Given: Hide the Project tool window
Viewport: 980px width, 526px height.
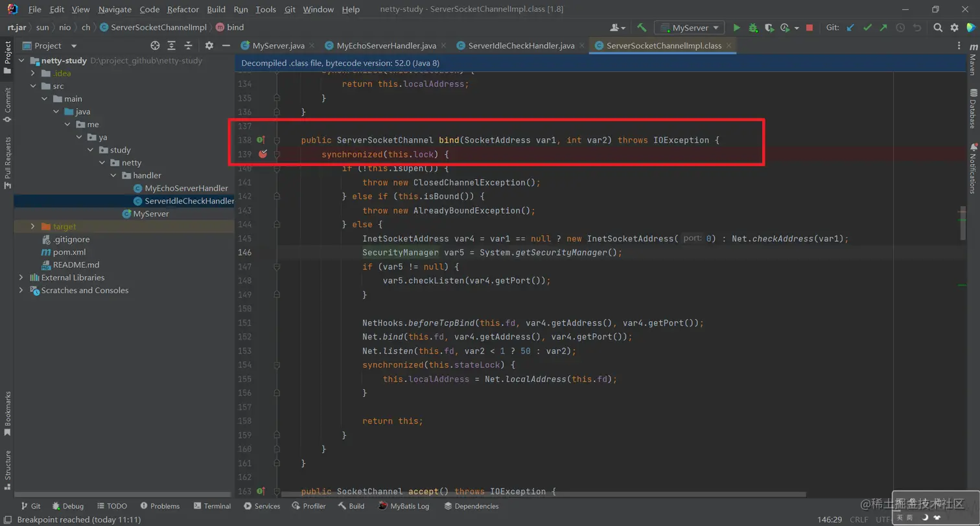Looking at the screenshot, I should click(226, 45).
